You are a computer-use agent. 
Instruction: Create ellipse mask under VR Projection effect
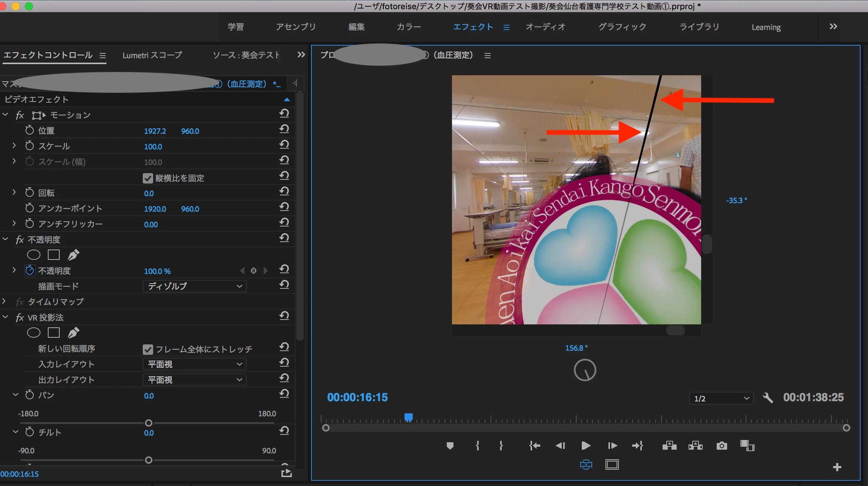coord(34,333)
